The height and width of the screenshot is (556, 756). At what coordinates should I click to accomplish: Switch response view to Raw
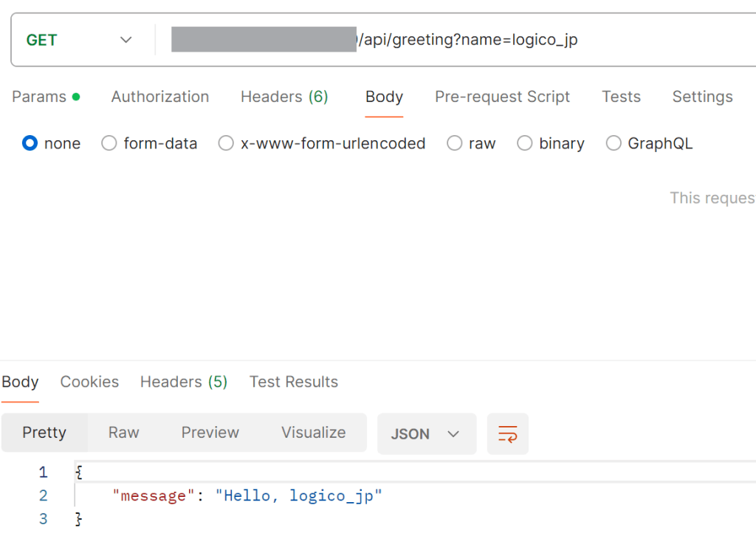click(124, 433)
